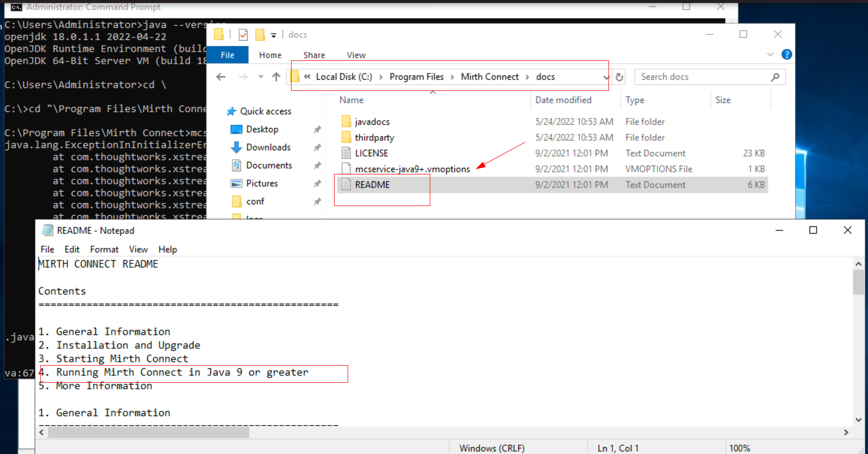Sort by the Date modified column header
The width and height of the screenshot is (868, 454).
(x=563, y=100)
